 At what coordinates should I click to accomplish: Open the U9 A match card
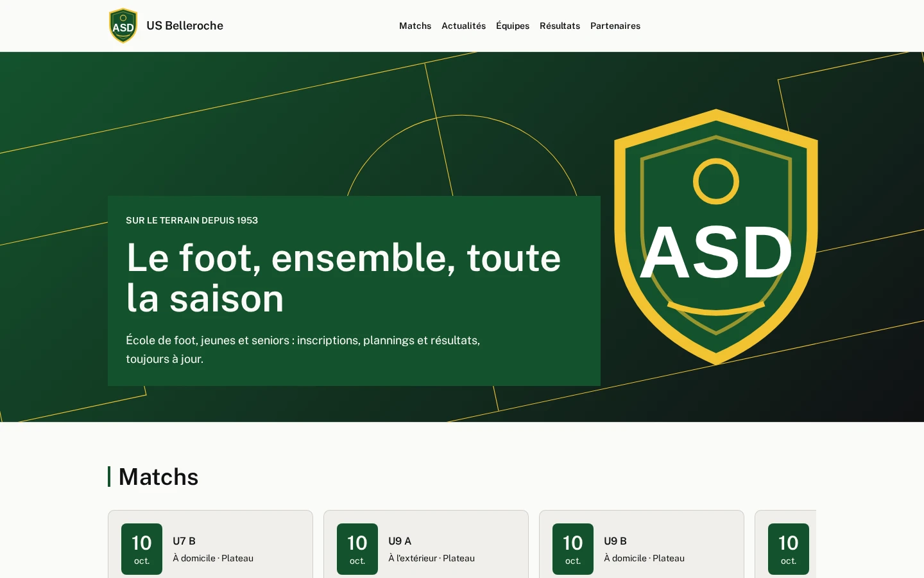tap(426, 545)
